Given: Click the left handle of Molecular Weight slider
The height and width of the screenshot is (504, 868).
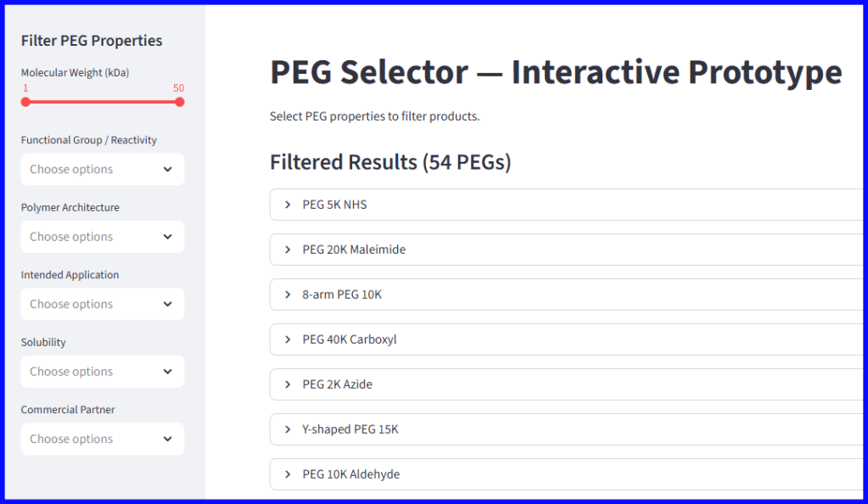Looking at the screenshot, I should point(25,101).
